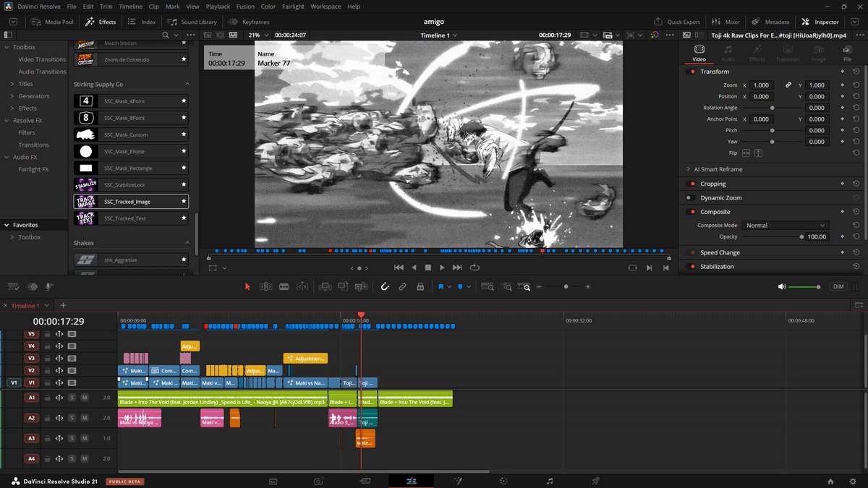Open the Deliver page rocket icon
The width and height of the screenshot is (868, 488).
point(596,481)
